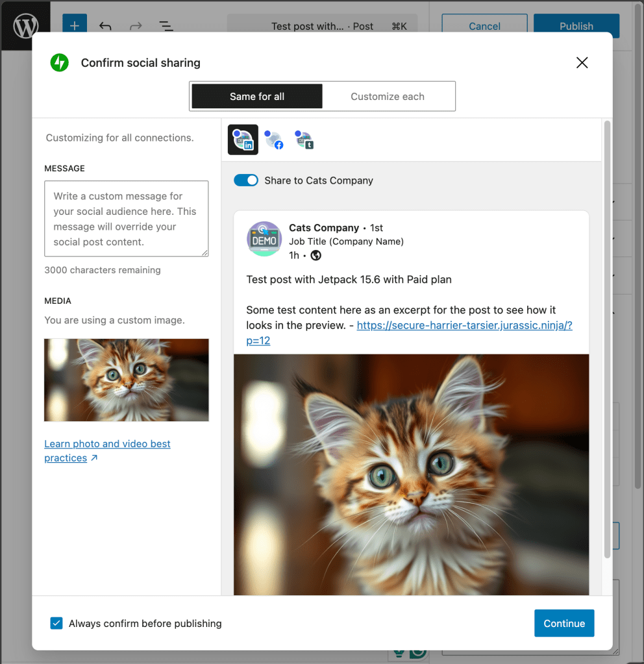Switch to the Same for all tab
Viewport: 644px width, 664px height.
tap(257, 96)
